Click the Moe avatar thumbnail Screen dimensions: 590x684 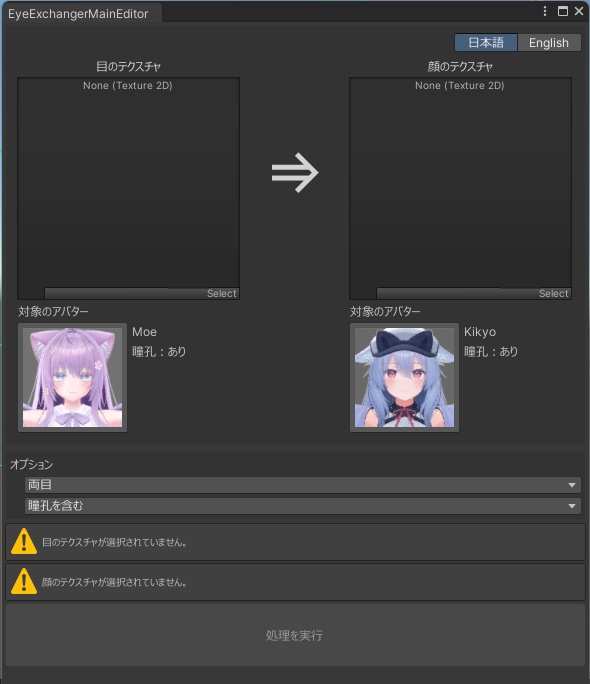point(72,378)
